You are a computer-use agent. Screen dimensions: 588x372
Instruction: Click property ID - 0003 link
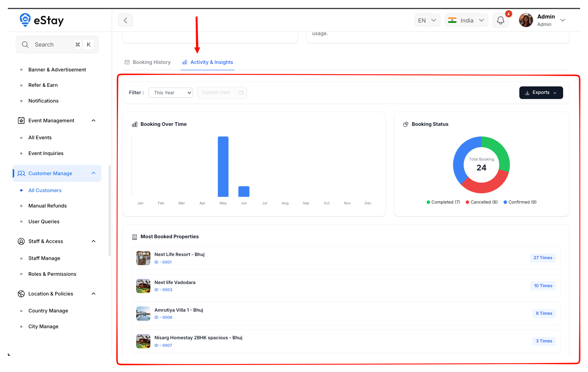[x=163, y=290]
